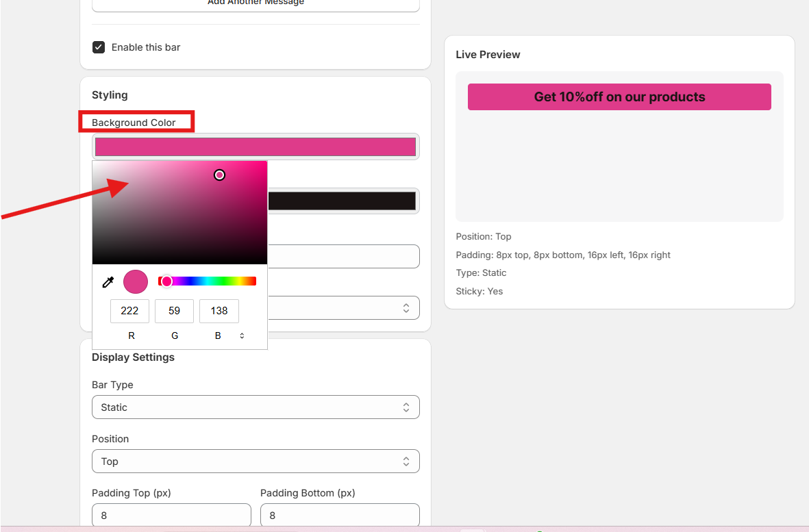Click the pink Background Color swatch bar
The height and width of the screenshot is (532, 809).
(256, 147)
